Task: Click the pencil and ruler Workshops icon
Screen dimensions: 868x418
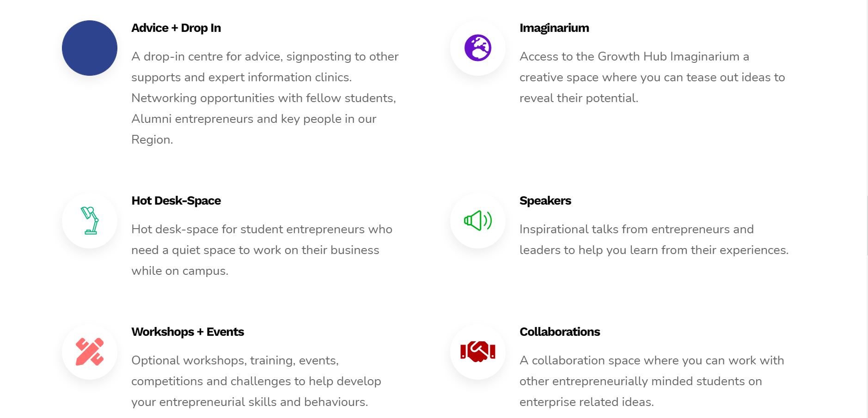Action: tap(90, 352)
